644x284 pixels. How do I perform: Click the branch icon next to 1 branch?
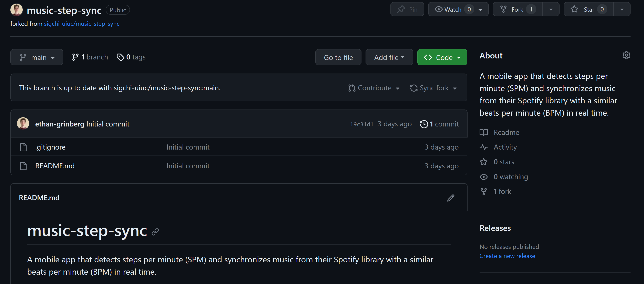tap(75, 57)
